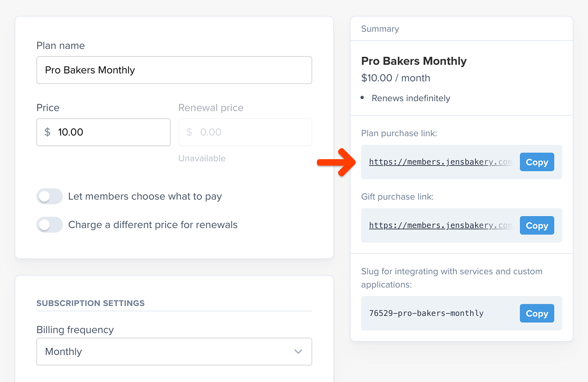This screenshot has height=382, width=588.
Task: Click the dollar sign in Renewal price field
Action: (x=189, y=132)
